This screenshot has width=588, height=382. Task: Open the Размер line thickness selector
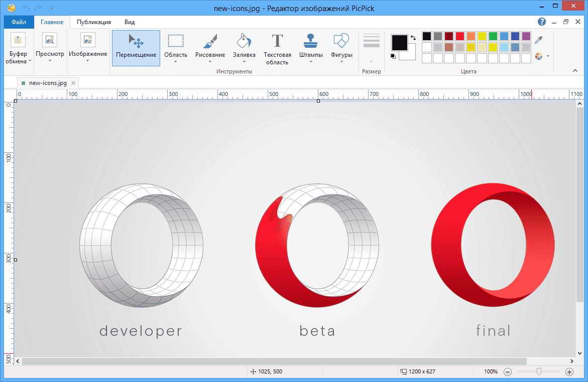pos(371,48)
